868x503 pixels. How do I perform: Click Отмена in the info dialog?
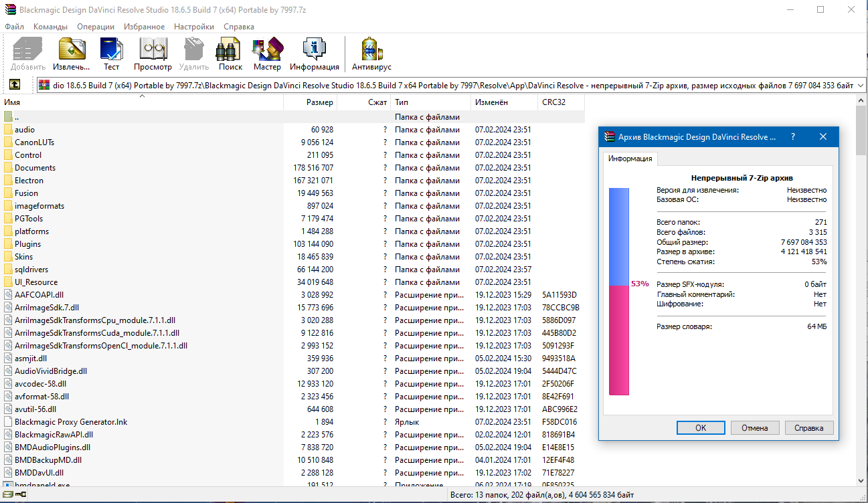pos(755,427)
